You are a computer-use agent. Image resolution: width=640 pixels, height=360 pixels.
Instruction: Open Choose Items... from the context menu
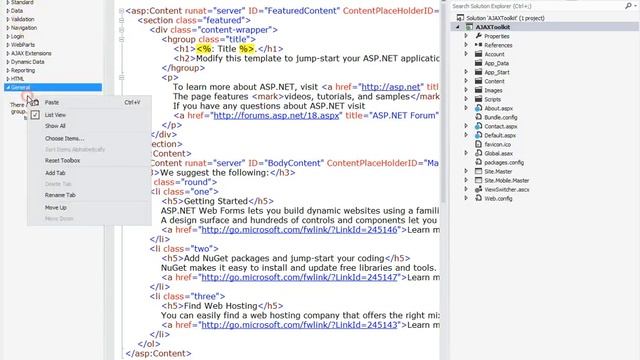89,138
